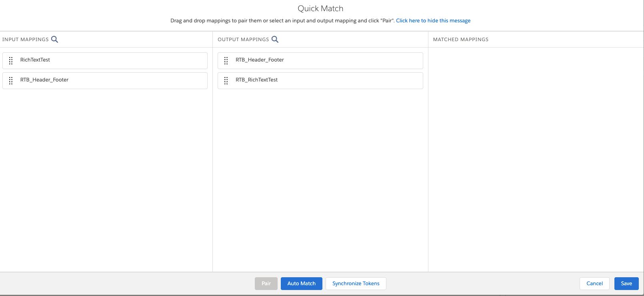644x296 pixels.
Task: Run Auto Match
Action: click(302, 284)
